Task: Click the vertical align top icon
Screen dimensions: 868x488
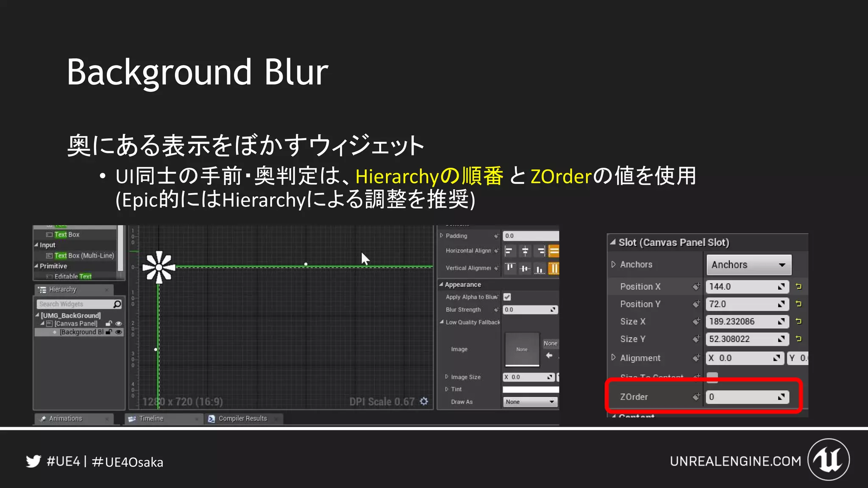Action: pos(510,268)
